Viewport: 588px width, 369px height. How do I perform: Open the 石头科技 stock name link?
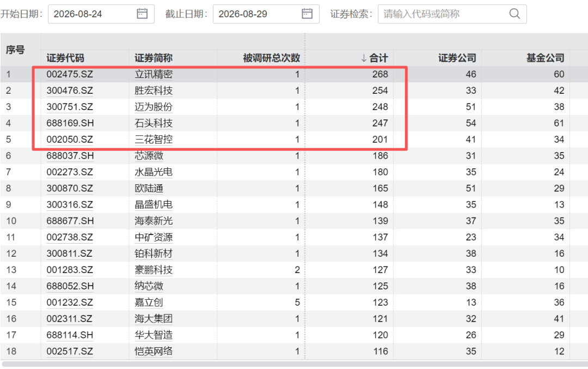(154, 123)
